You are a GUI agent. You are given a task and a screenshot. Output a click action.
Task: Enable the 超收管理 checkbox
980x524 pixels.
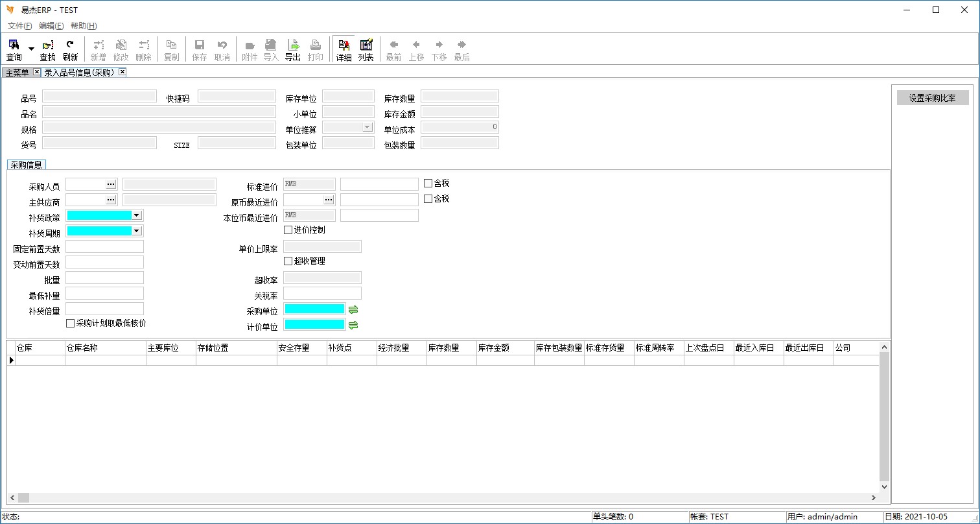[x=288, y=261]
